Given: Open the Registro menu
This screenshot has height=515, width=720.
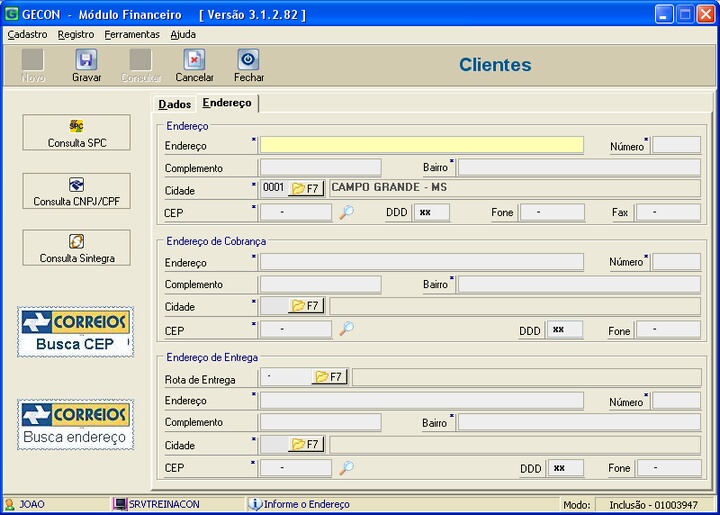Looking at the screenshot, I should [x=76, y=34].
